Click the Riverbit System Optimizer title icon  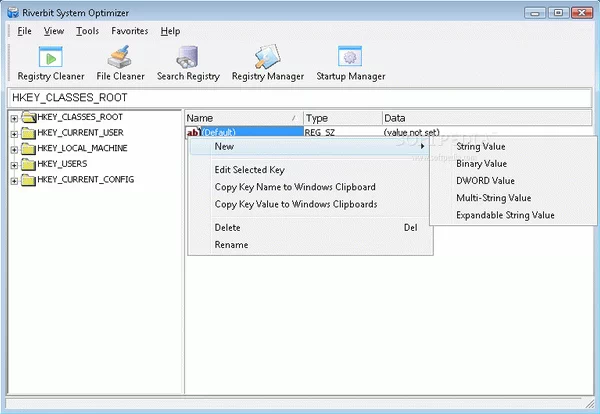[x=13, y=13]
